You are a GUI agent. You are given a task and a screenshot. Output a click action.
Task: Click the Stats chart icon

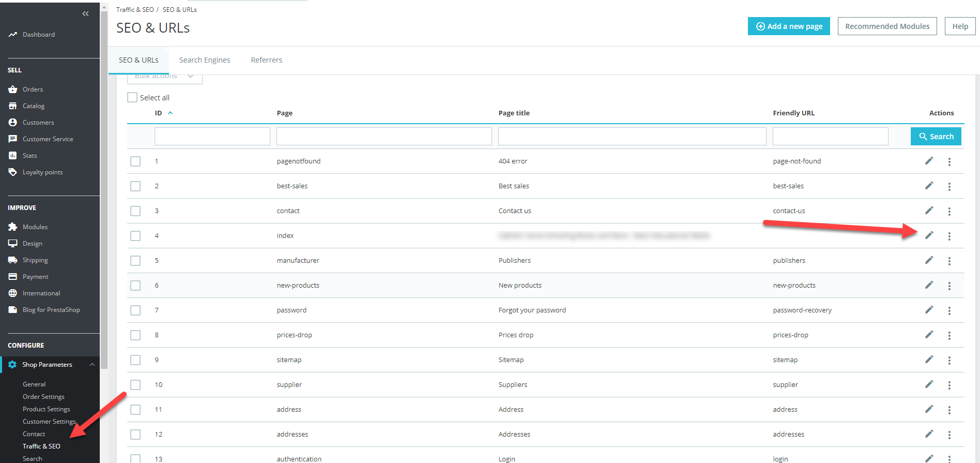(x=13, y=156)
